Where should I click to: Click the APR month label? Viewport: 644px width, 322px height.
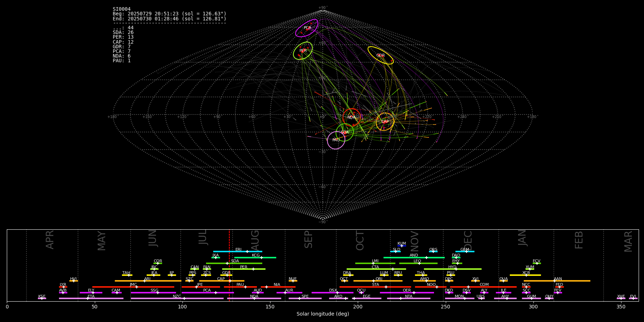(50, 240)
